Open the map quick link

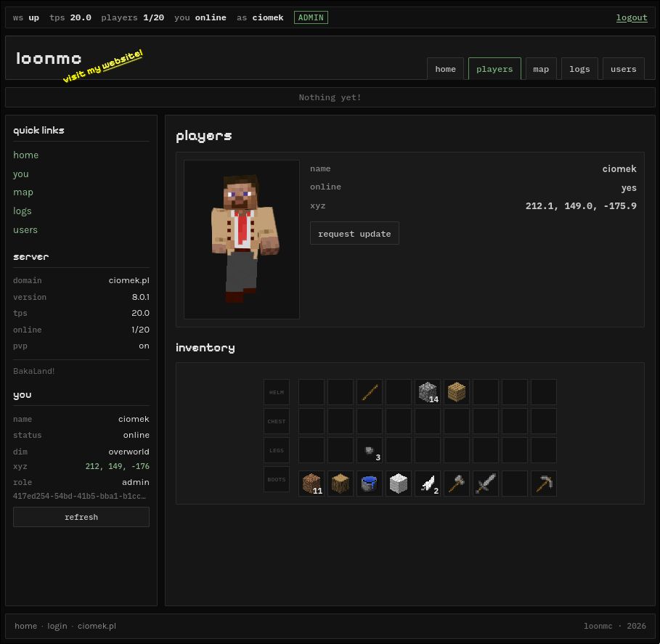click(23, 192)
